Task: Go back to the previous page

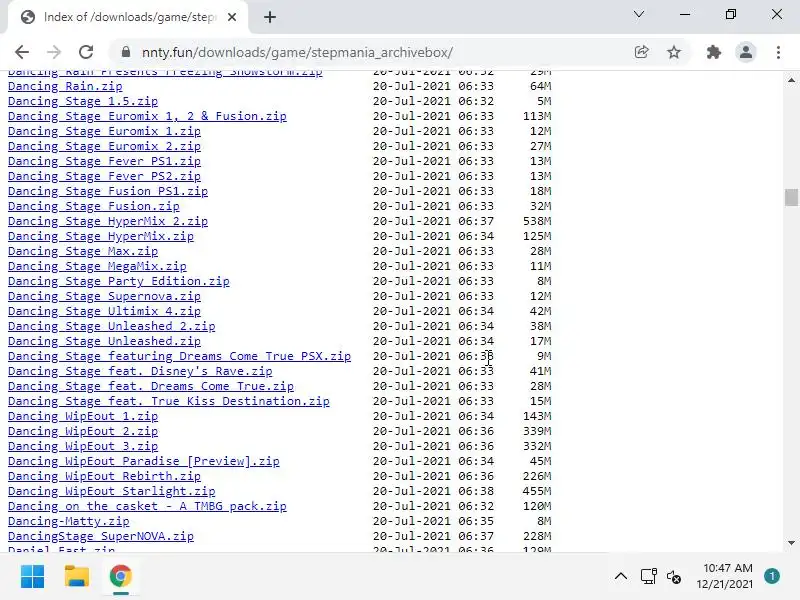Action: pos(22,52)
